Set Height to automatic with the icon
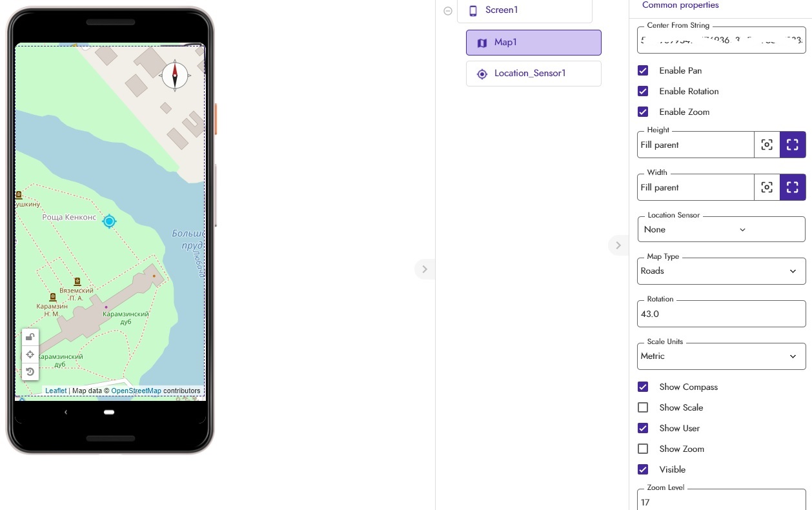Screen dimensions: 812x510 click(767, 145)
